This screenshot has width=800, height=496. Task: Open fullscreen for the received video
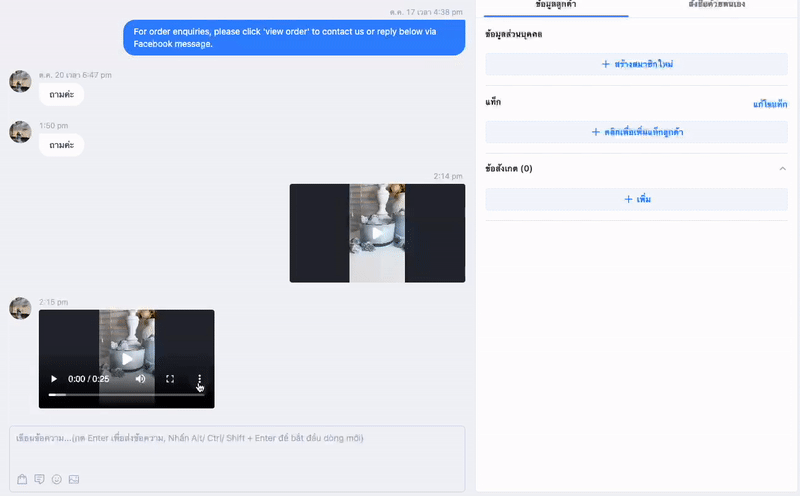pyautogui.click(x=170, y=379)
